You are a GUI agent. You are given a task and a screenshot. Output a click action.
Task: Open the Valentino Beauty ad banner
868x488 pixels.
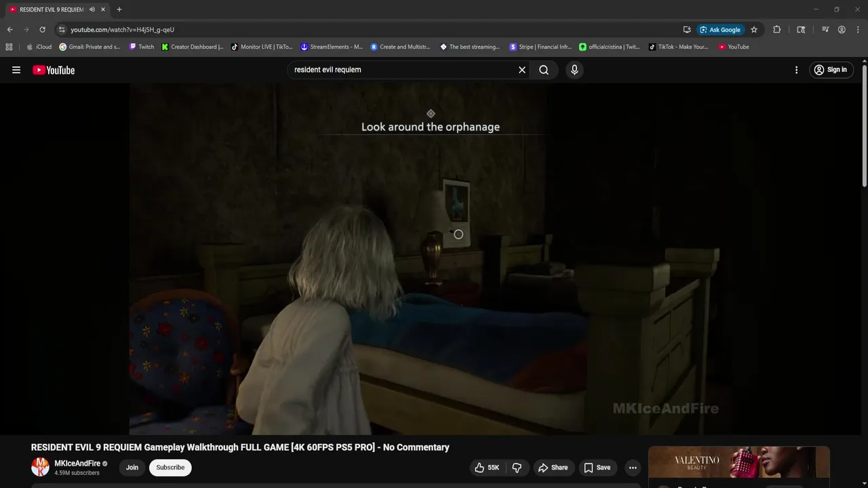pos(739,462)
